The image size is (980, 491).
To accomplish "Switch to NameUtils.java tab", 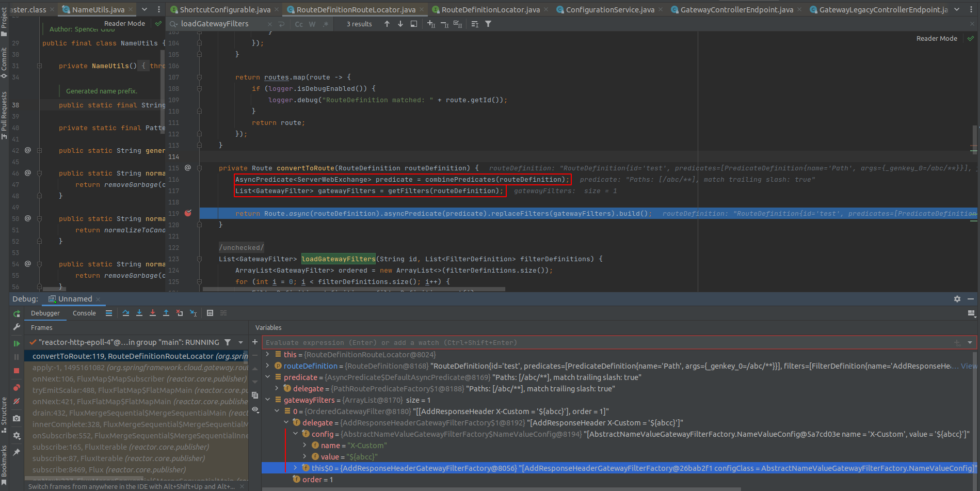I will click(x=98, y=9).
